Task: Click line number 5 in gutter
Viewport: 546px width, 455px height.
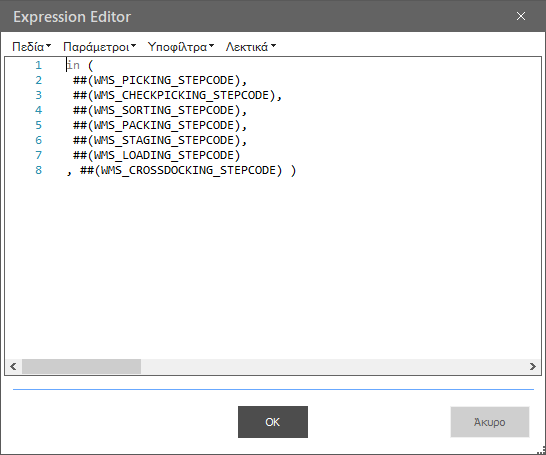Action: (38, 125)
